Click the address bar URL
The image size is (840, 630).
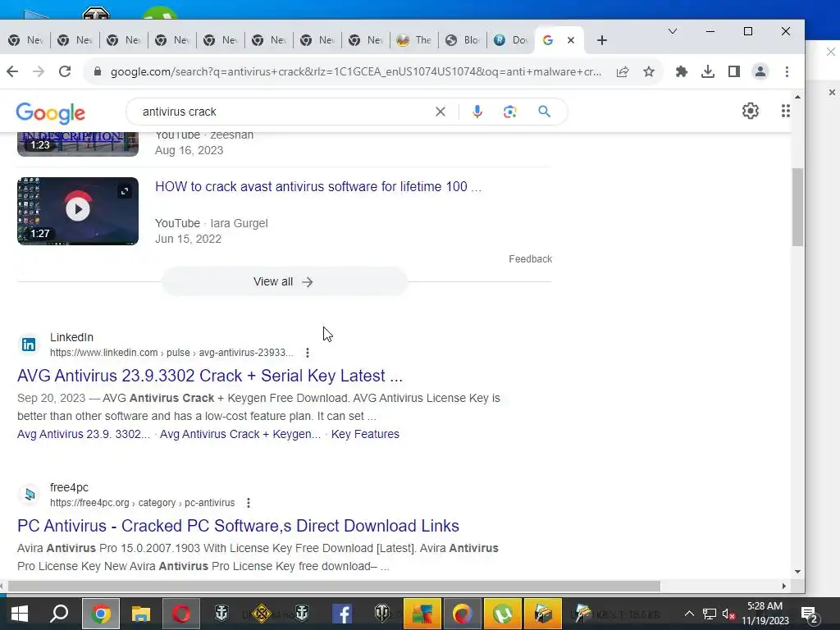coord(356,72)
